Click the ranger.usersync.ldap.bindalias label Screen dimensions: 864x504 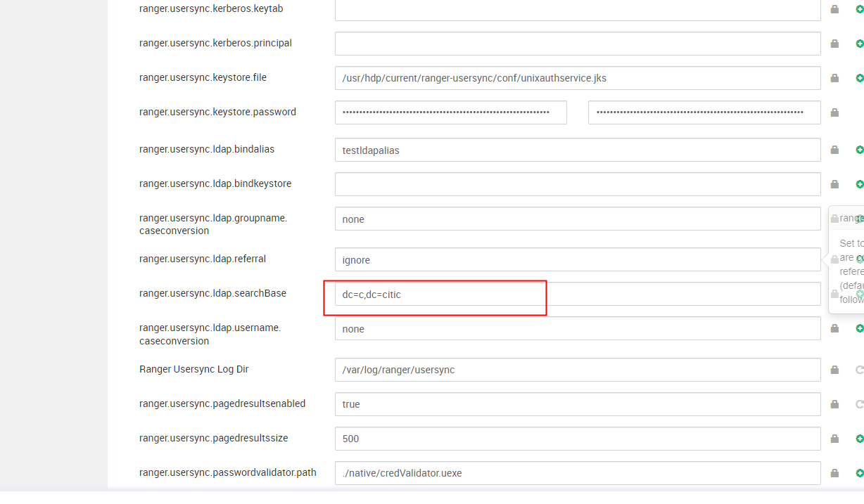pos(207,149)
